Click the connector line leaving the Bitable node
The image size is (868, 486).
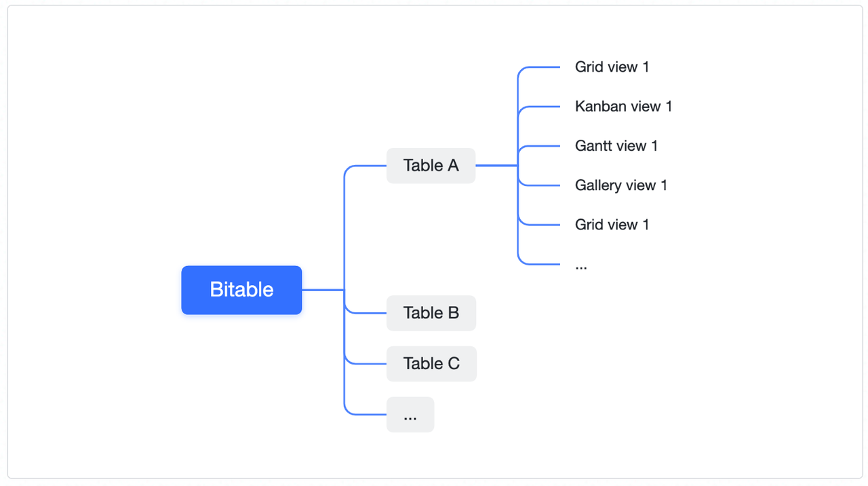323,290
